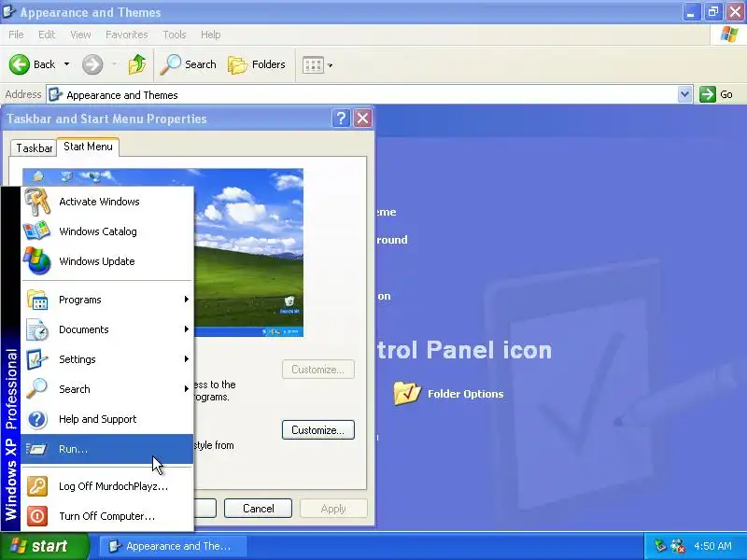Click the green Back button
The image size is (747, 560).
[32, 64]
